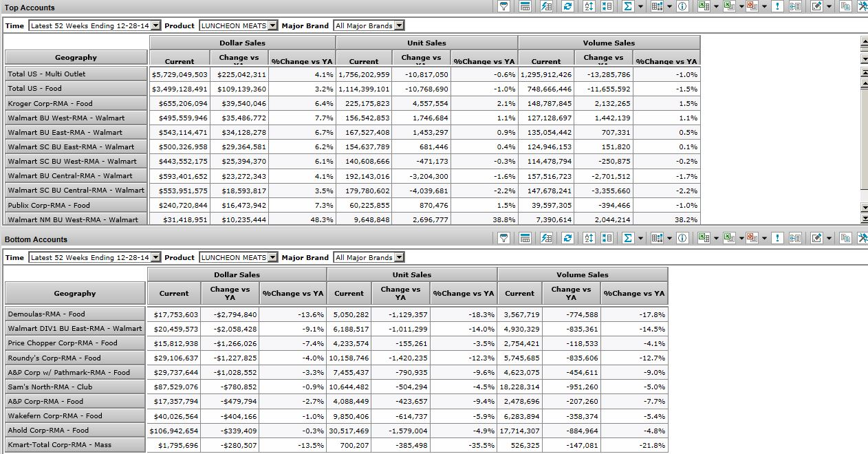The height and width of the screenshot is (454, 868).
Task: Click Geography column header in Bottom Accounts
Action: [x=75, y=293]
